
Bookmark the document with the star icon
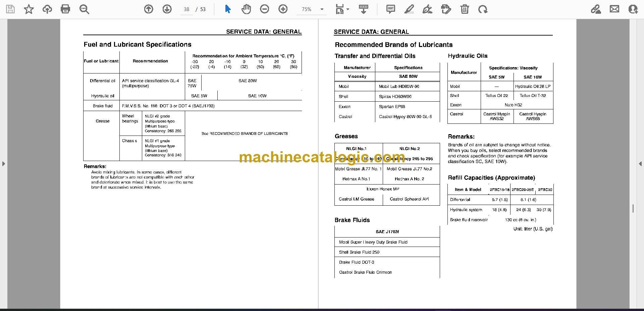tap(29, 9)
